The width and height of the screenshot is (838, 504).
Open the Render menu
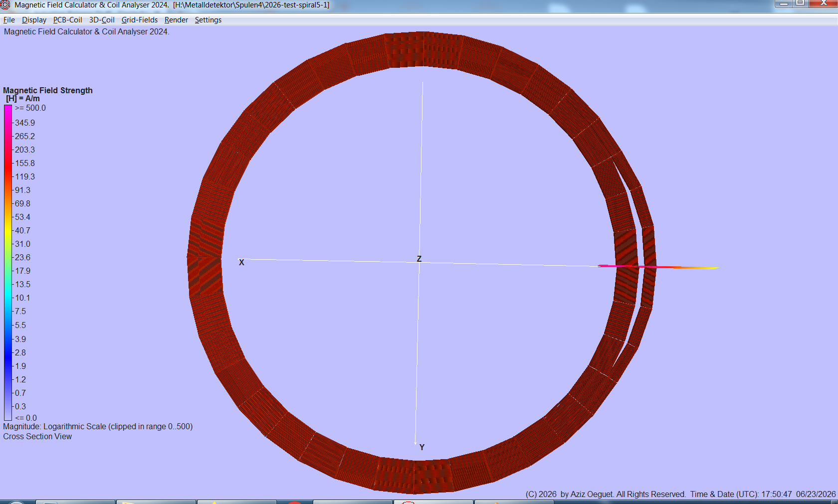[x=176, y=20]
